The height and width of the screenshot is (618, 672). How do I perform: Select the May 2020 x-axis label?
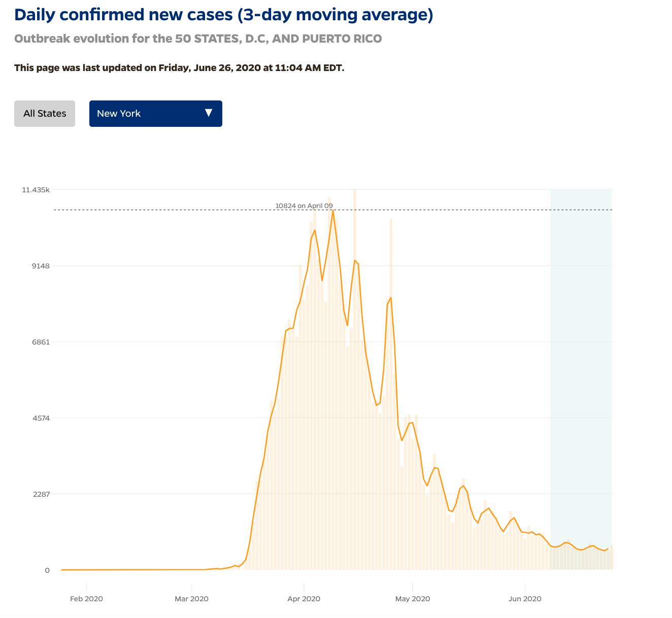[x=413, y=599]
